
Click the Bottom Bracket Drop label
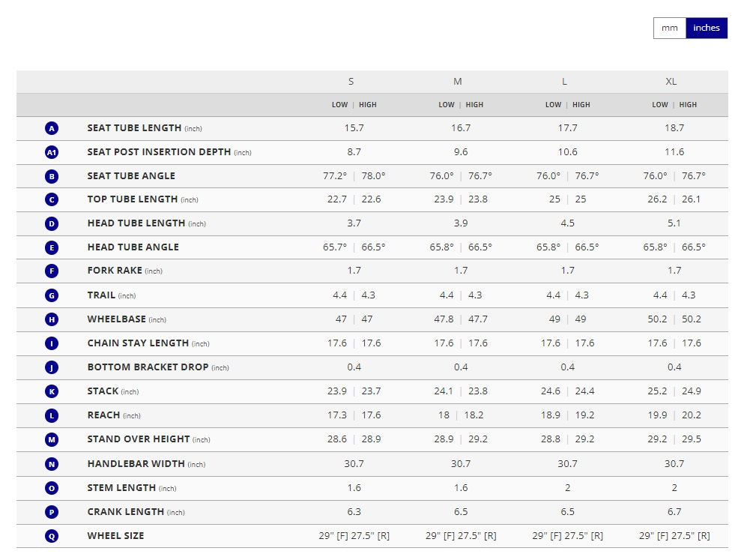click(148, 367)
